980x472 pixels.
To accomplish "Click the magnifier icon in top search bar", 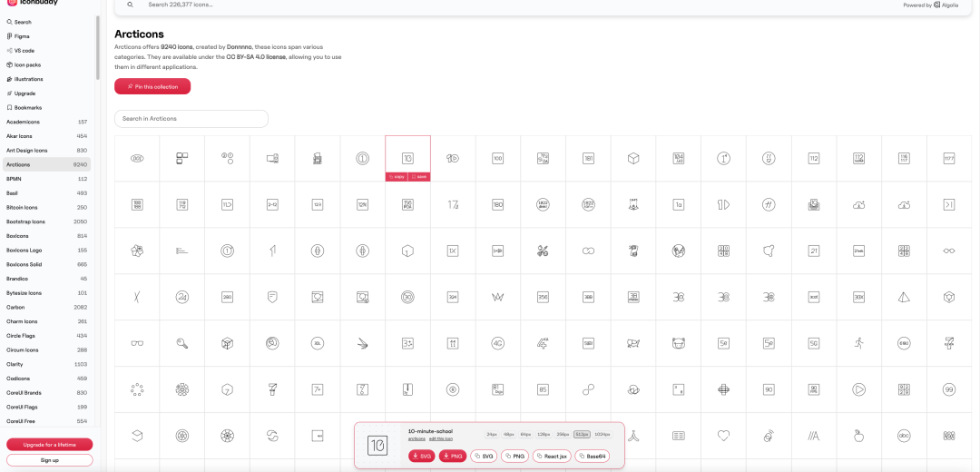I will 130,5.
